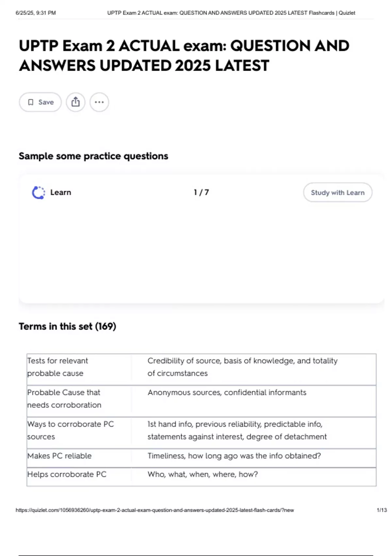Click the share icon button
392x556 pixels.
tap(75, 102)
